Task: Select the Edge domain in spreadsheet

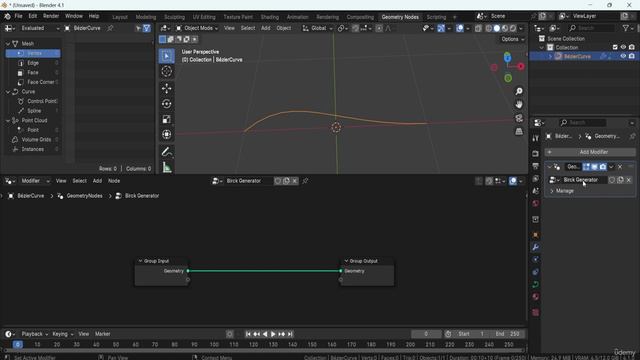Action: (33, 63)
